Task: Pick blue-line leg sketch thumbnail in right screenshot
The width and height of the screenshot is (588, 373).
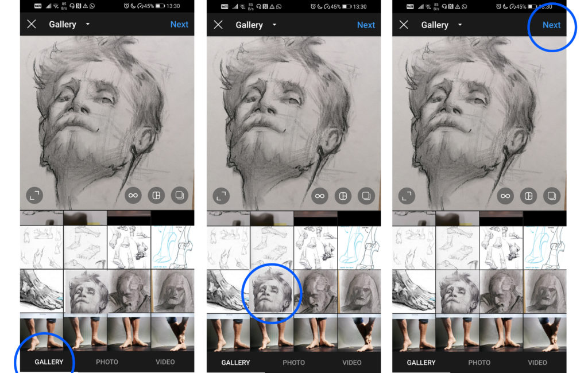Action: pos(545,247)
